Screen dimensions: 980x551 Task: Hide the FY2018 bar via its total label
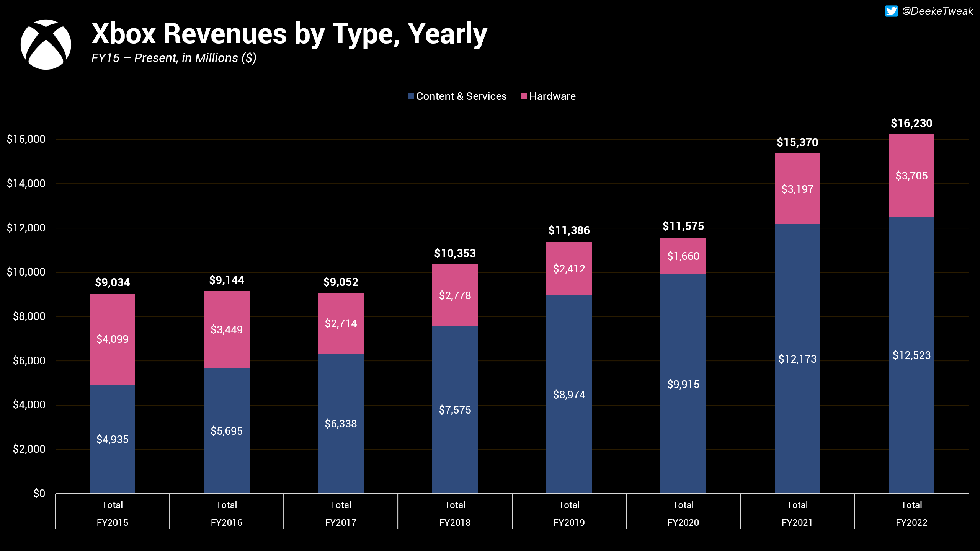tap(455, 253)
